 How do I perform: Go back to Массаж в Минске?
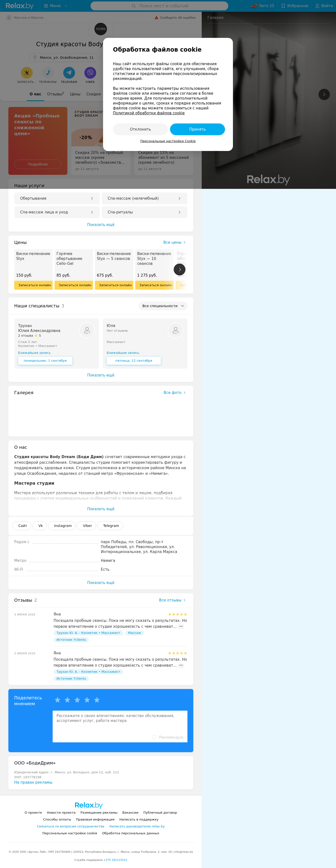(25, 17)
